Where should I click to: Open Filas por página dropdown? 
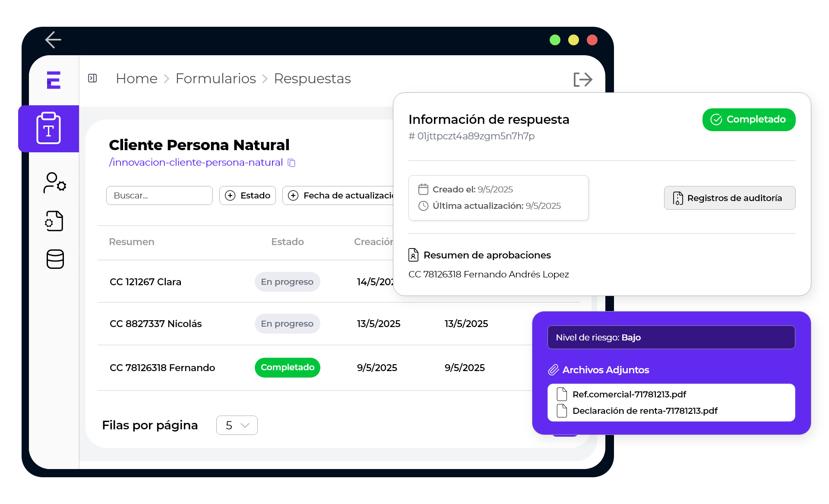237,425
